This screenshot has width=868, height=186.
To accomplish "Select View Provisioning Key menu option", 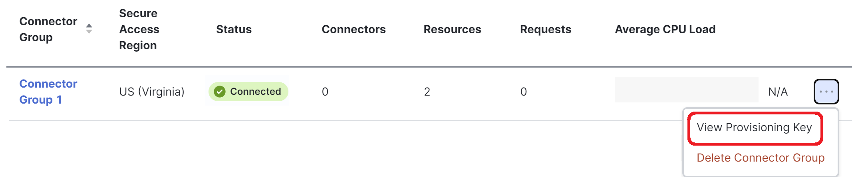I will click(754, 128).
